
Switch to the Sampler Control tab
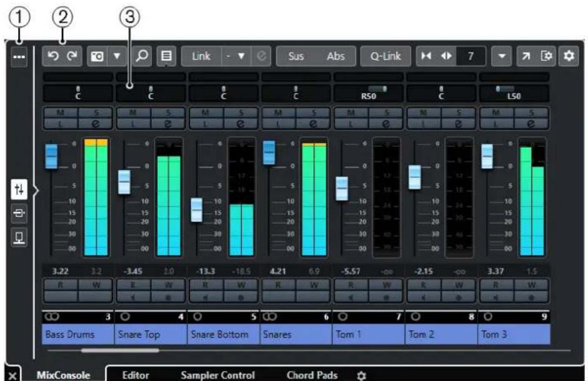(218, 375)
